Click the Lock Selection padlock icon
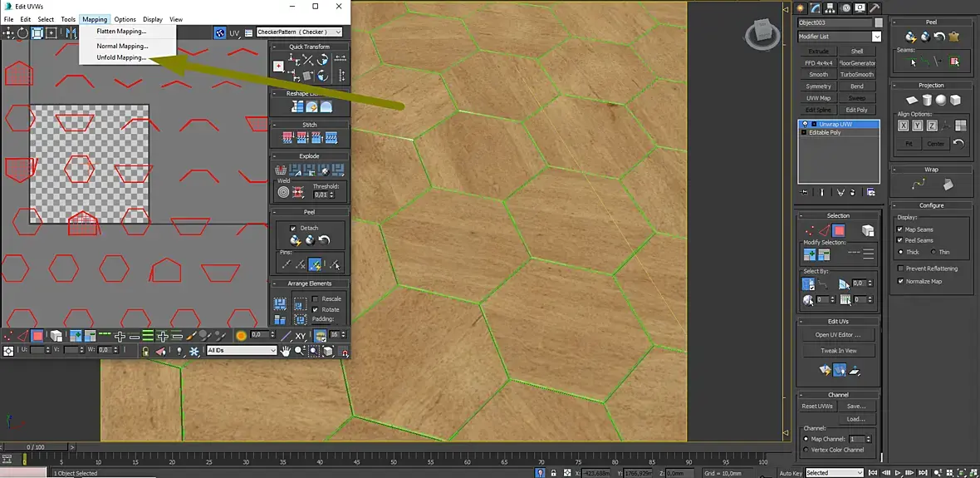The height and width of the screenshot is (478, 980). click(145, 351)
